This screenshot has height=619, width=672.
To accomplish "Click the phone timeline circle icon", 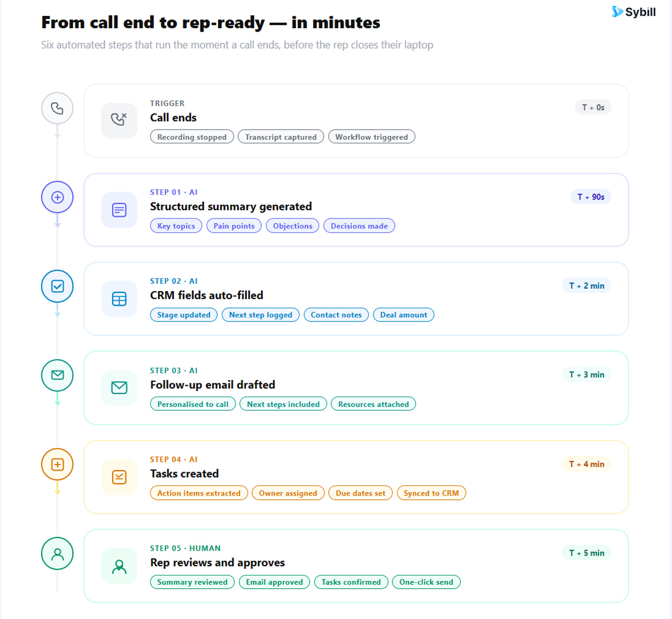I will [x=57, y=108].
